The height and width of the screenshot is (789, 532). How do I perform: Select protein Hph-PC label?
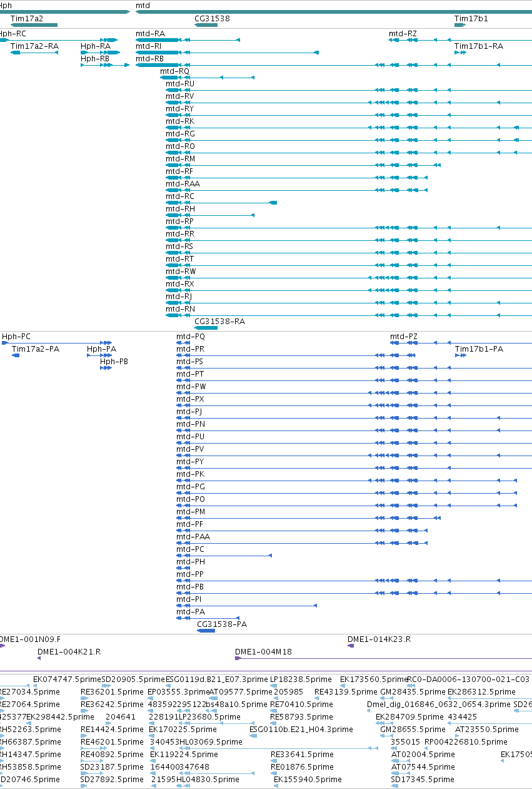[x=16, y=337]
